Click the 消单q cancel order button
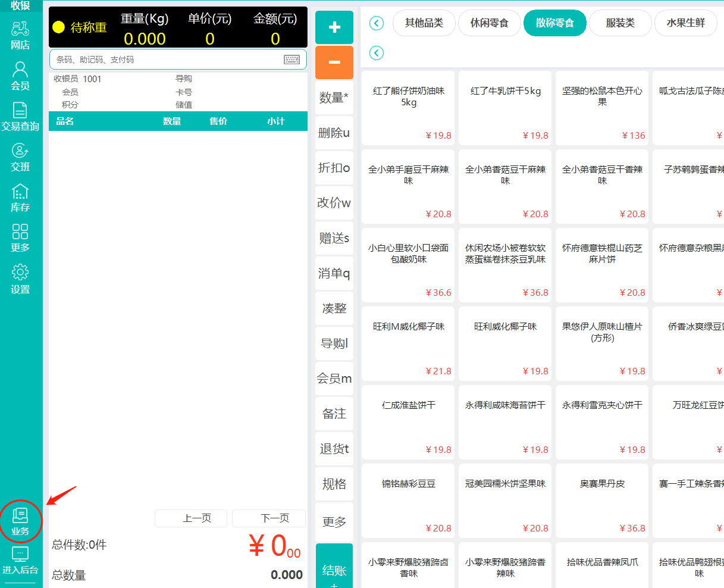This screenshot has width=724, height=588. 334,273
